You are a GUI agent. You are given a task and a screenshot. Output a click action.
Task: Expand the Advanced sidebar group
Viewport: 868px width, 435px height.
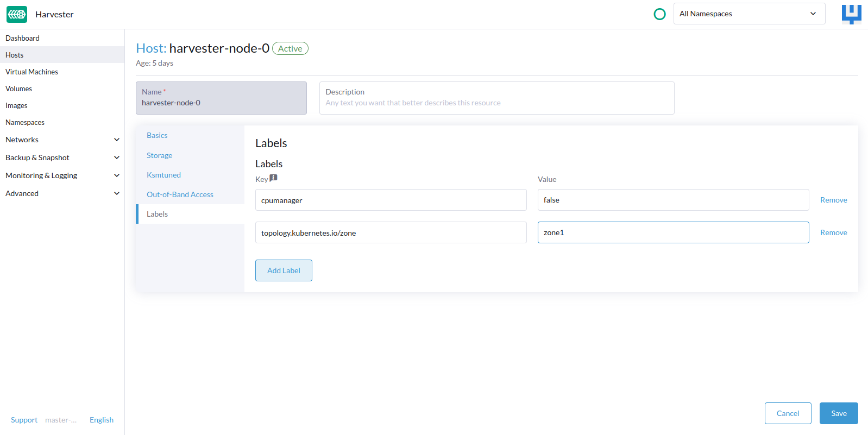click(62, 193)
